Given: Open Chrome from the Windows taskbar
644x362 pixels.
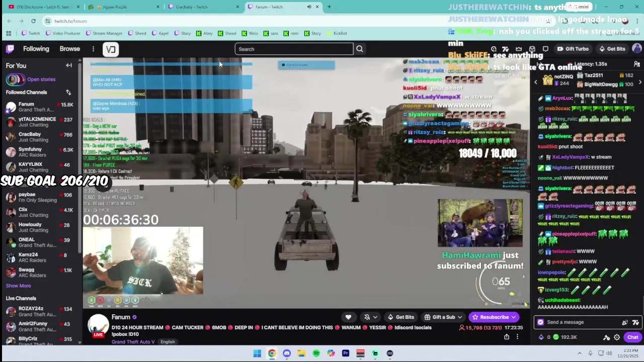Looking at the screenshot, I should pyautogui.click(x=272, y=353).
